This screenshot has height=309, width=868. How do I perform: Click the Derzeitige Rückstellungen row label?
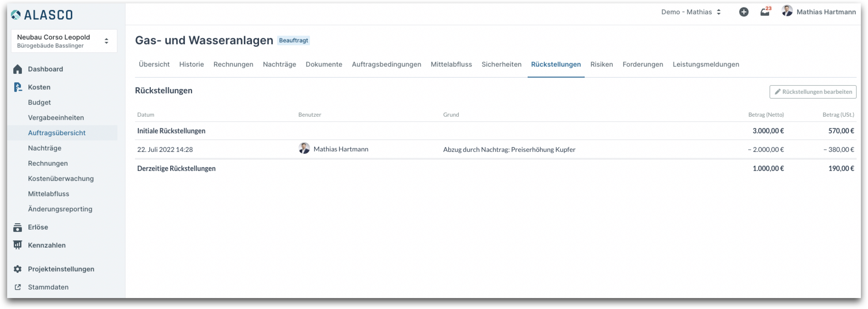pos(176,168)
